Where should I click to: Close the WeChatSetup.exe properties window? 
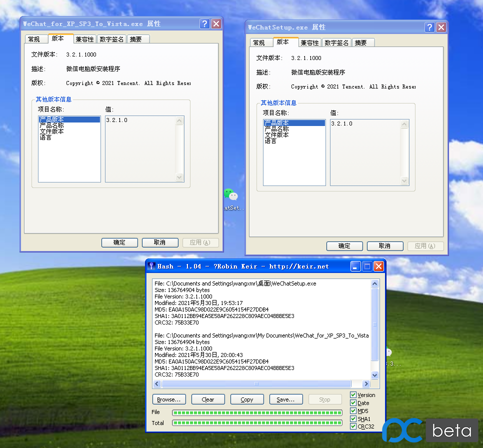(441, 27)
